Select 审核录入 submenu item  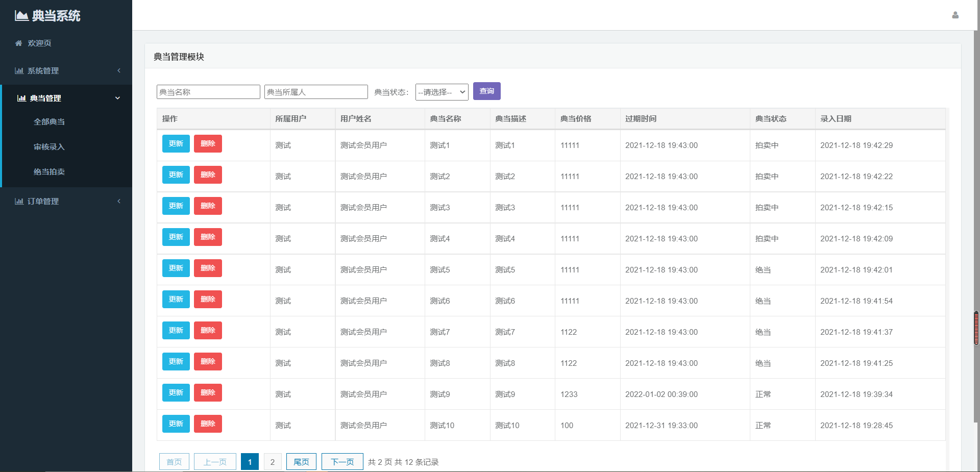(49, 147)
